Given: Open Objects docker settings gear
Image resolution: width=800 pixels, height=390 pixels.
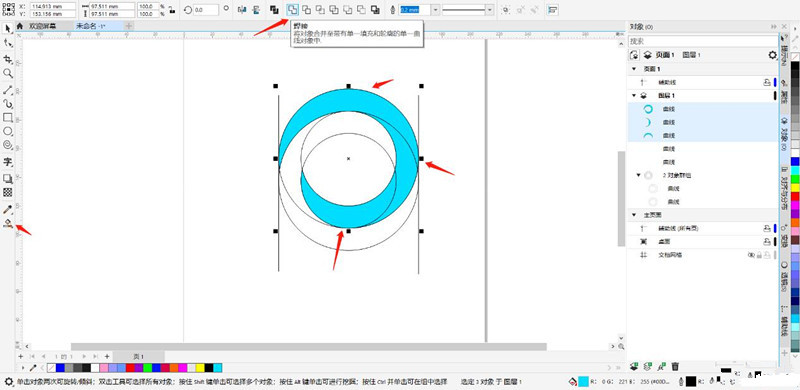Looking at the screenshot, I should tap(772, 55).
